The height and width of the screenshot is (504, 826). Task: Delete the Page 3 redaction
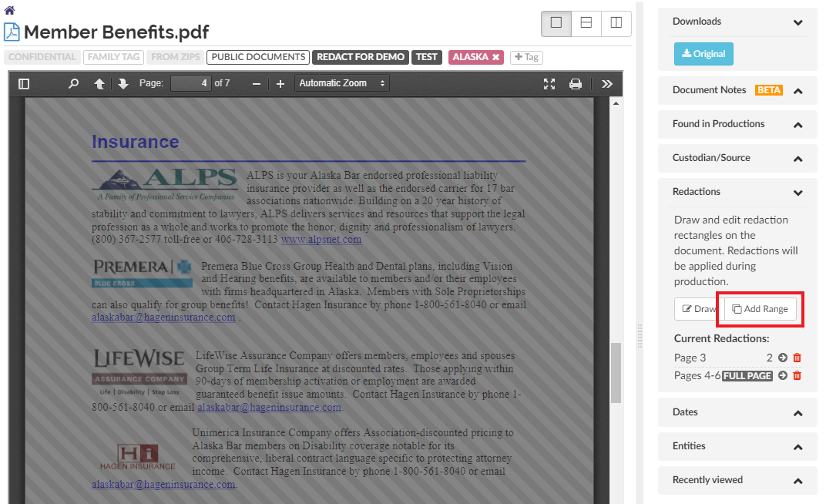(x=797, y=358)
